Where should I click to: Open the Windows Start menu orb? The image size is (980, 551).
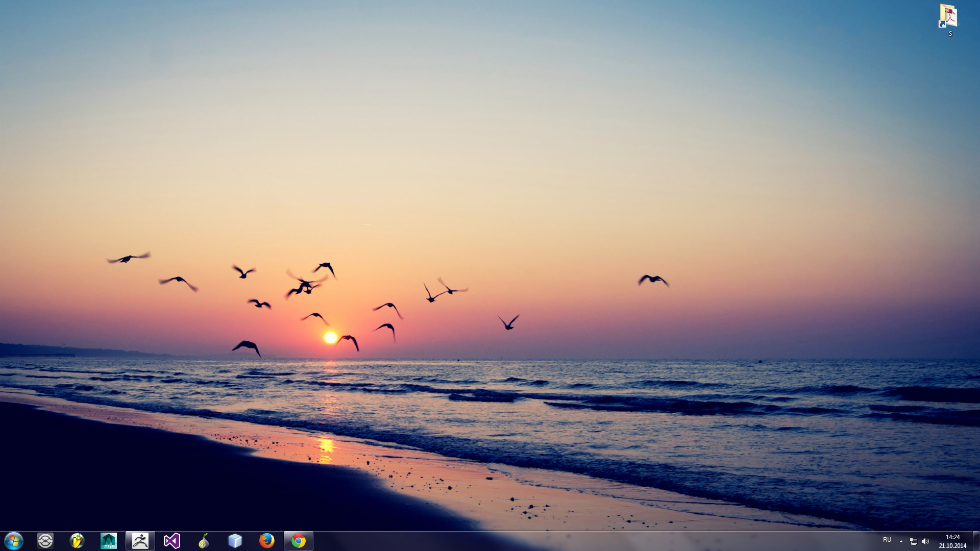click(x=14, y=541)
